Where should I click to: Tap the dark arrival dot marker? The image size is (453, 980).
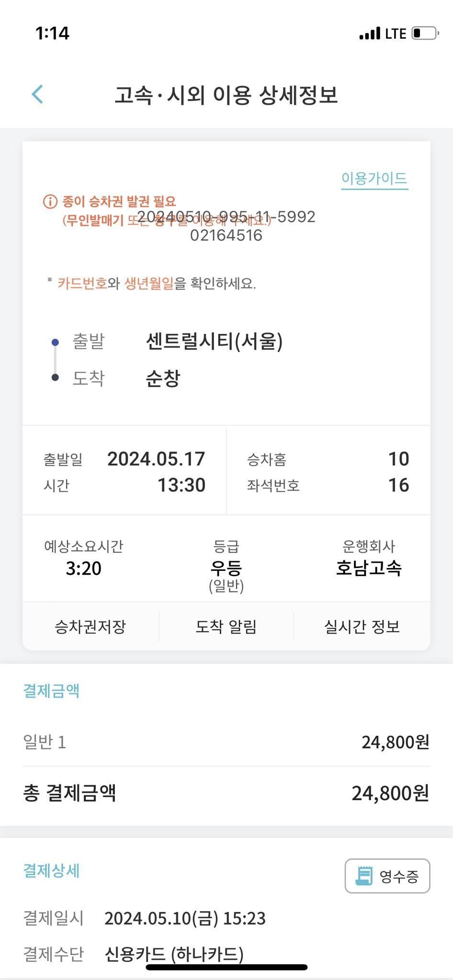55,378
